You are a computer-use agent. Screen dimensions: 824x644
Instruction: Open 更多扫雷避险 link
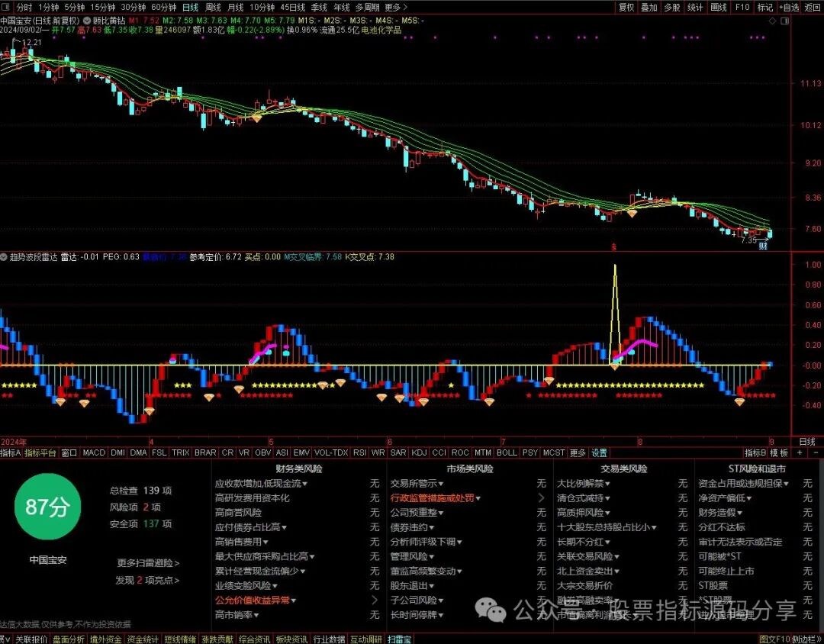148,563
